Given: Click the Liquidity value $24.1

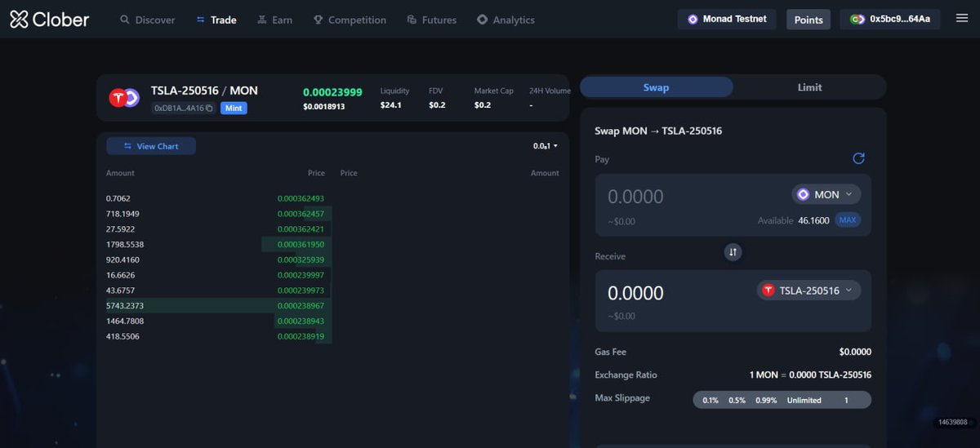Looking at the screenshot, I should pyautogui.click(x=390, y=105).
